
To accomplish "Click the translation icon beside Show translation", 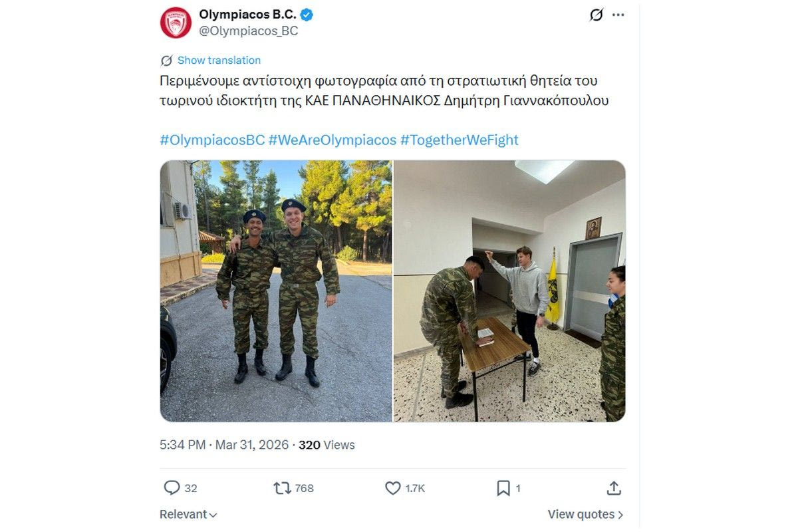I will click(166, 61).
